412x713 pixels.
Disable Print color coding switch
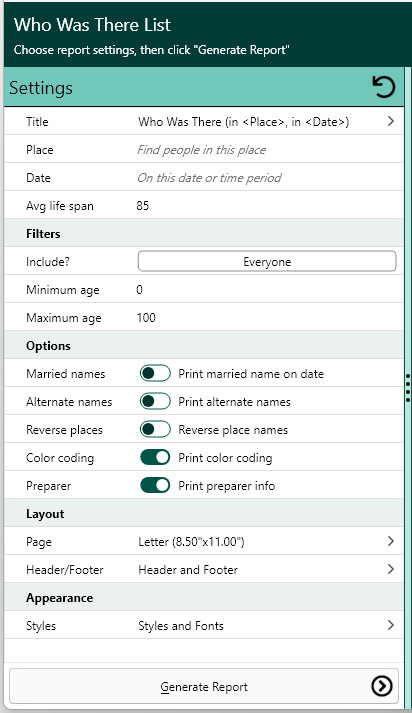click(x=155, y=457)
